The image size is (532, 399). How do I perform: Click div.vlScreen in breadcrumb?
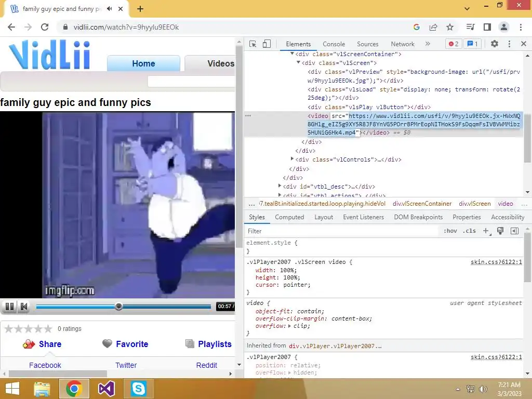tap(475, 204)
